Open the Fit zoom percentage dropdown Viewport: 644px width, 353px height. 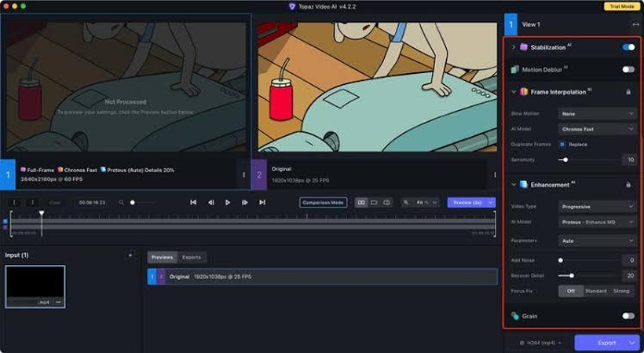click(x=426, y=203)
